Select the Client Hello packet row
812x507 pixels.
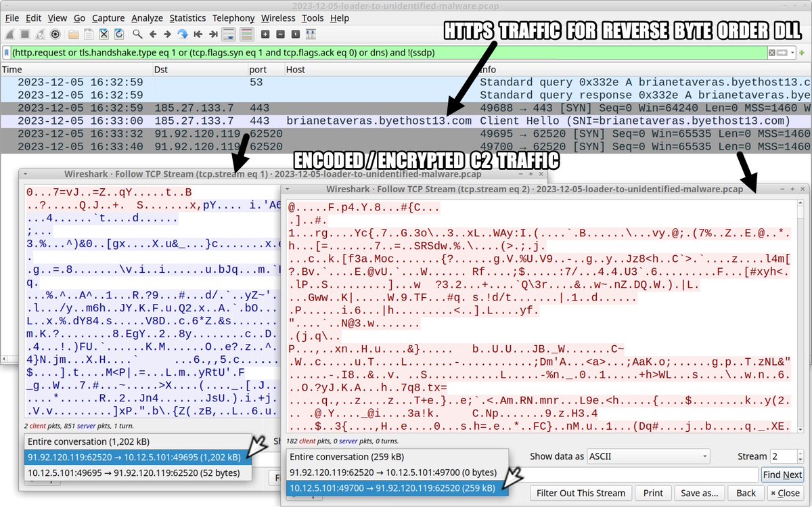(x=406, y=120)
